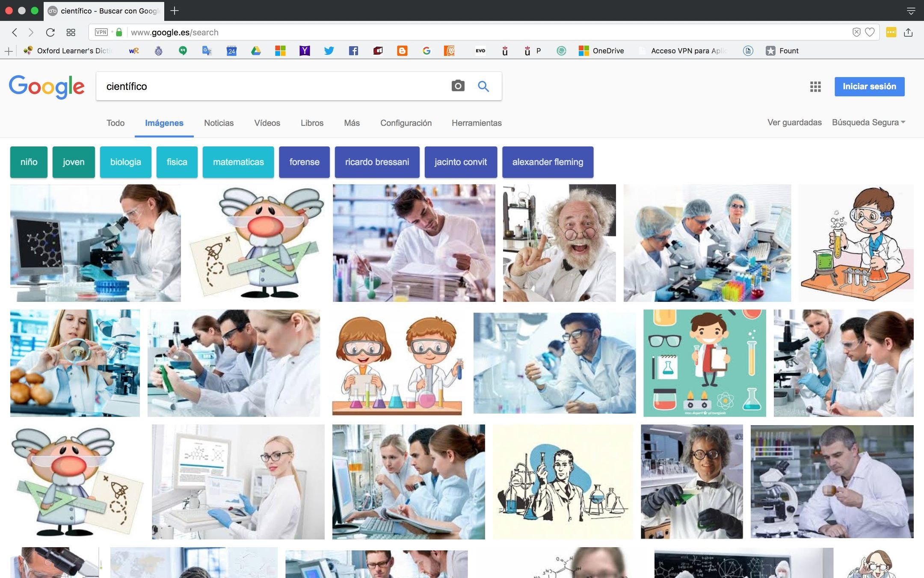The width and height of the screenshot is (924, 578).
Task: Click the heart bookmark icon in address bar
Action: pyautogui.click(x=870, y=33)
